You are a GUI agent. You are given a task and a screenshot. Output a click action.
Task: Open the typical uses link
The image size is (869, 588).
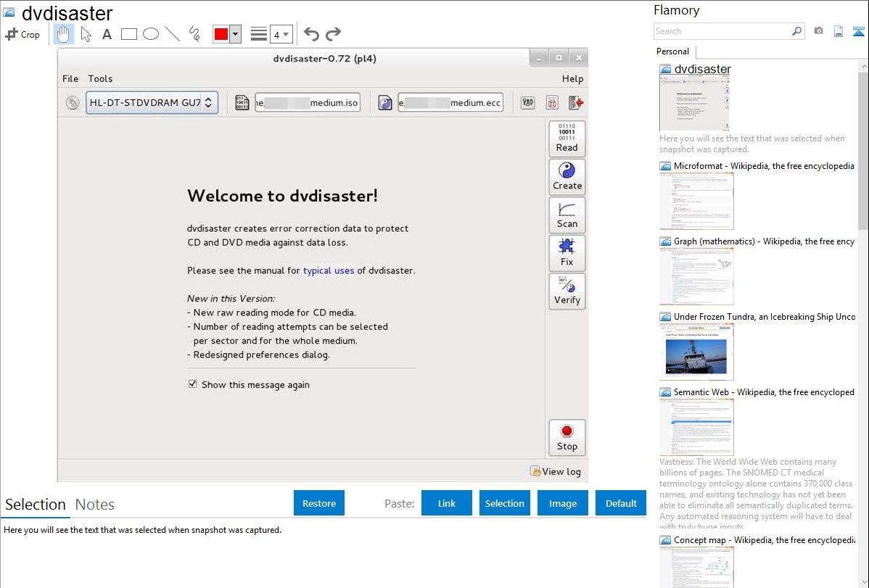pos(328,270)
